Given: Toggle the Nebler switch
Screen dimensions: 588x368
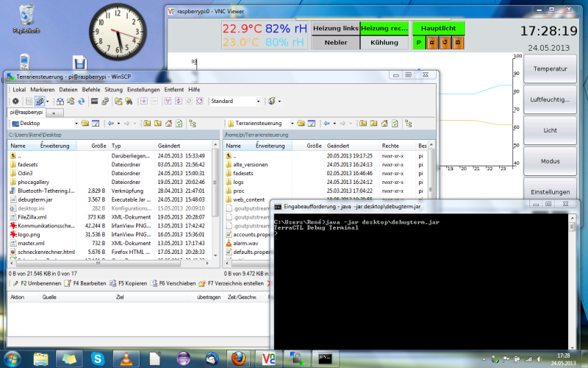Looking at the screenshot, I should pos(335,43).
